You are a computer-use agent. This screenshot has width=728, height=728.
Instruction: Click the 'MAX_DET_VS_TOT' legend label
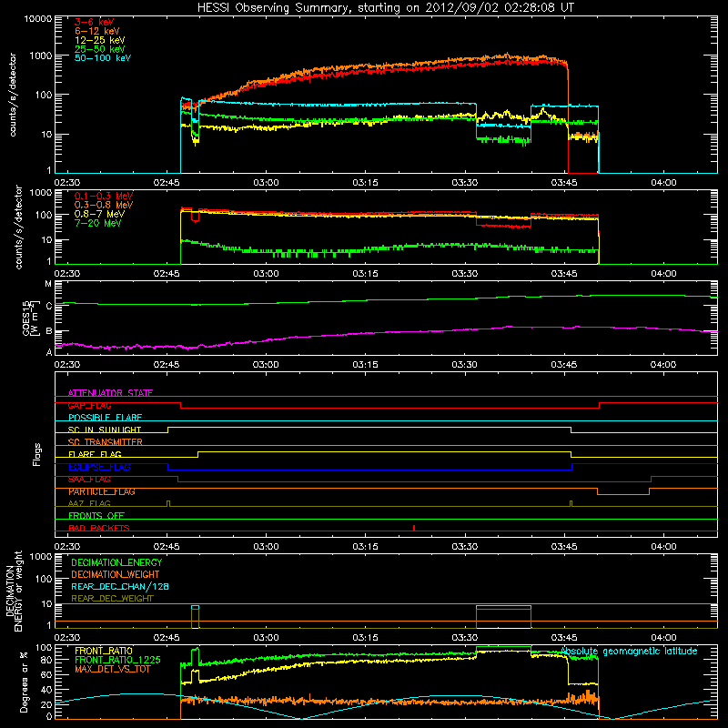pyautogui.click(x=113, y=669)
